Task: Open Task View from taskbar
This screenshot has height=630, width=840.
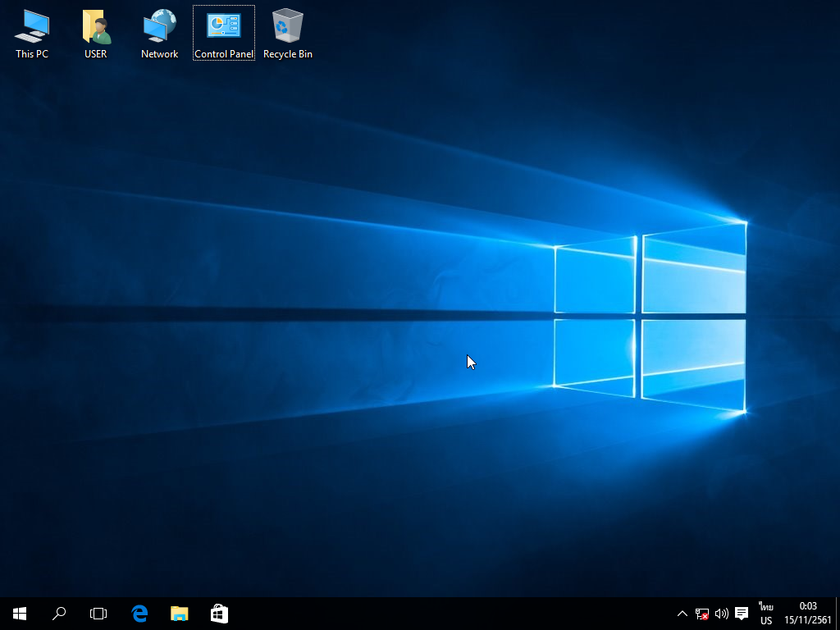Action: tap(98, 614)
